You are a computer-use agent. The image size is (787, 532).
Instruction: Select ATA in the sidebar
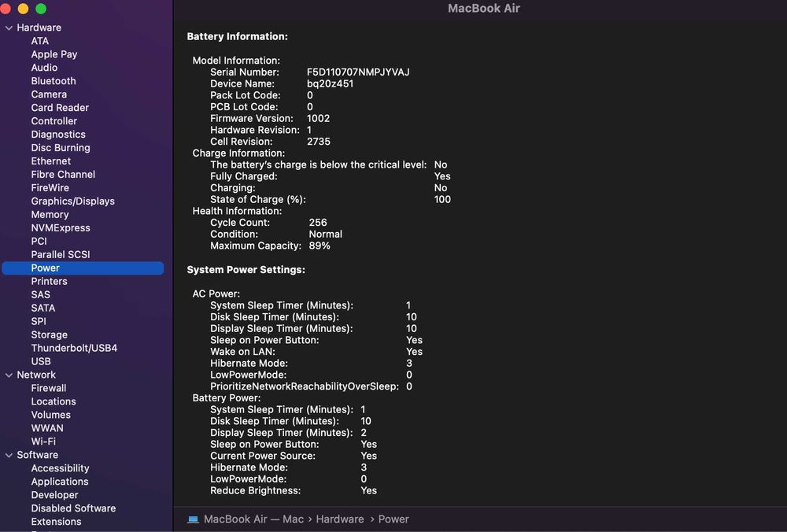(39, 41)
